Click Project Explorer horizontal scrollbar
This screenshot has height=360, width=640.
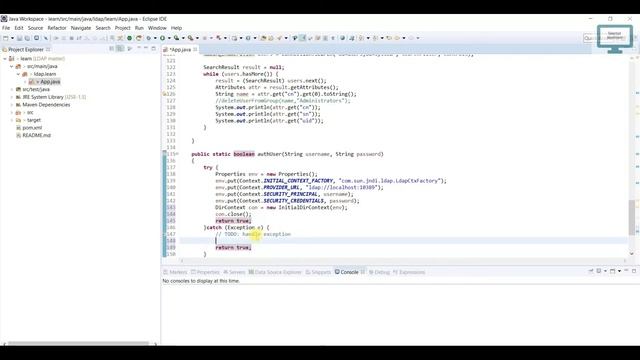coord(78,344)
